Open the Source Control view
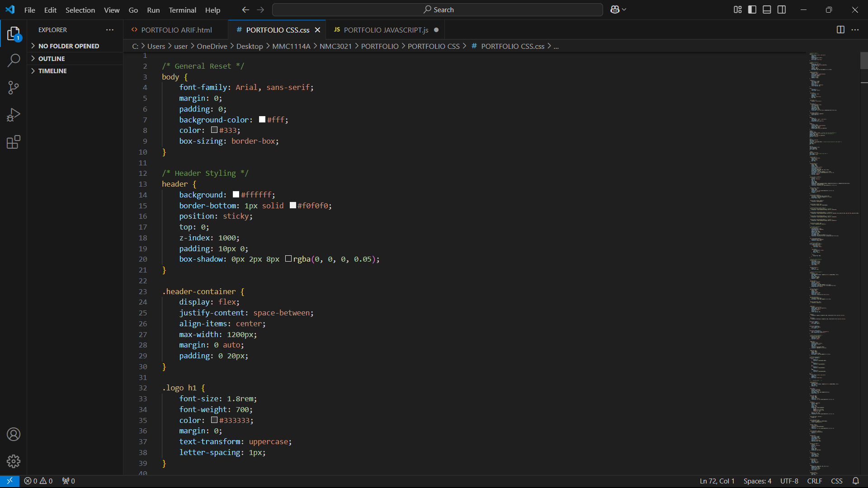The height and width of the screenshot is (488, 868). (14, 88)
